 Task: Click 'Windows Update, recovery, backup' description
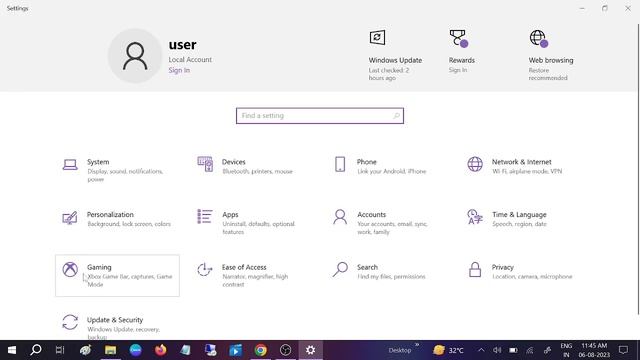[x=123, y=333]
